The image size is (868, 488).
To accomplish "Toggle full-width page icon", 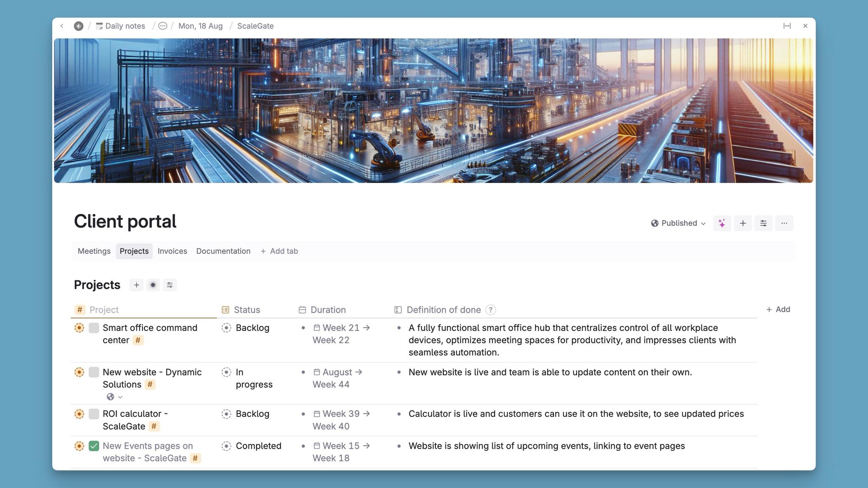I will pos(787,26).
